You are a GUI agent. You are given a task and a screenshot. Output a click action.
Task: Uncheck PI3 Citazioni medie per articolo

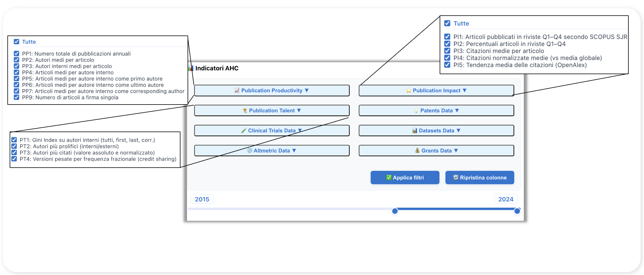click(x=447, y=51)
